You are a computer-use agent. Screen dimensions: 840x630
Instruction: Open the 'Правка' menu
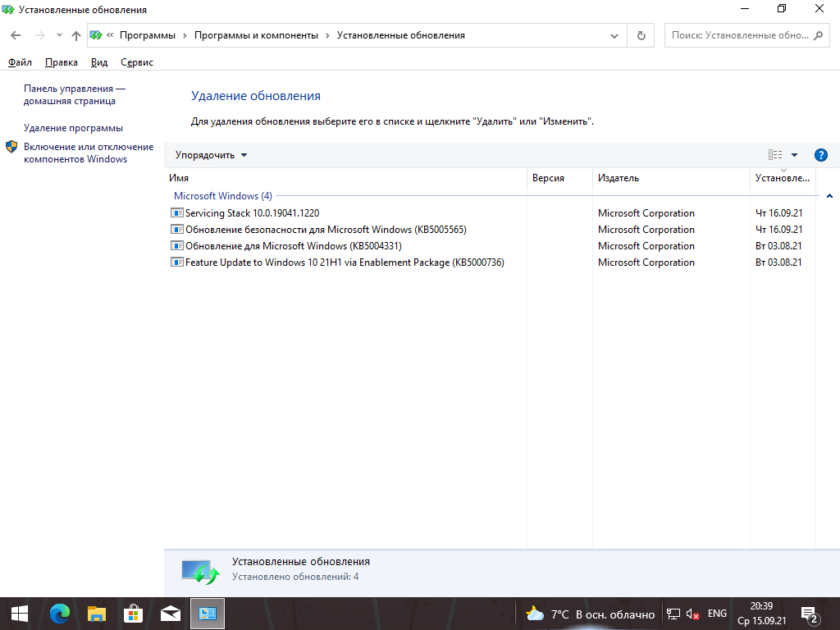click(x=61, y=62)
